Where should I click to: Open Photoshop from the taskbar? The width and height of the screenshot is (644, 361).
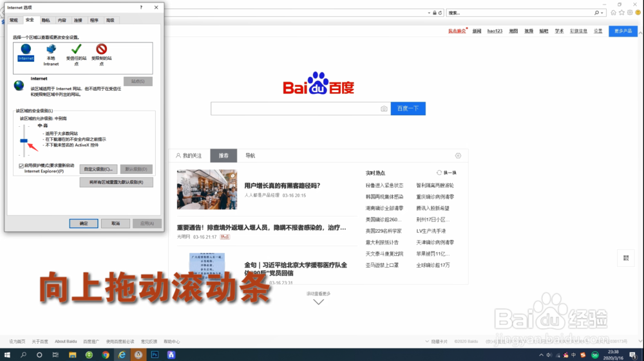click(x=155, y=355)
